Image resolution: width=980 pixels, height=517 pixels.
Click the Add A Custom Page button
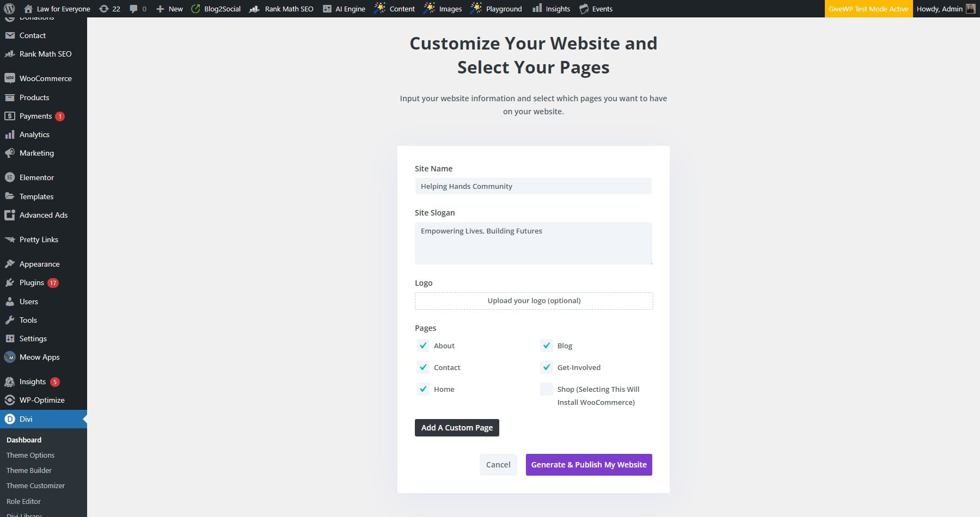click(x=457, y=428)
